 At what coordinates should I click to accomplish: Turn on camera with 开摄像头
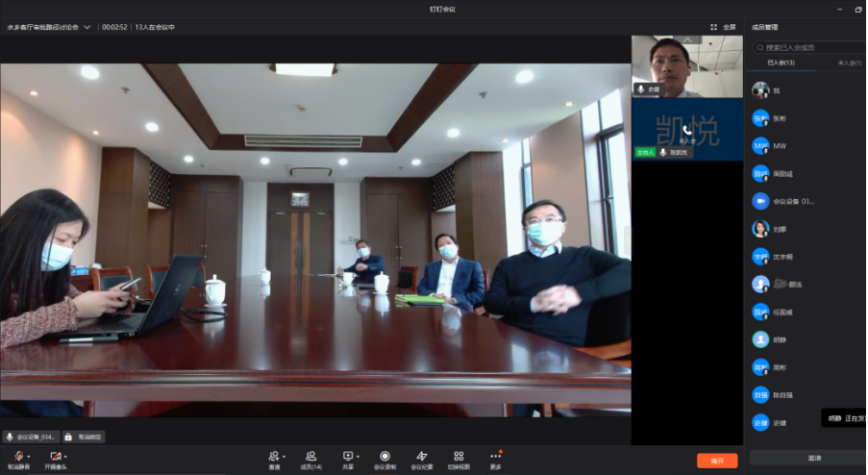click(55, 457)
